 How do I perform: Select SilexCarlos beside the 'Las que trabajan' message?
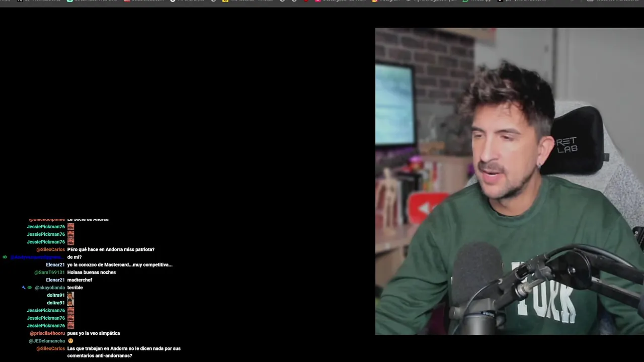pyautogui.click(x=50, y=348)
